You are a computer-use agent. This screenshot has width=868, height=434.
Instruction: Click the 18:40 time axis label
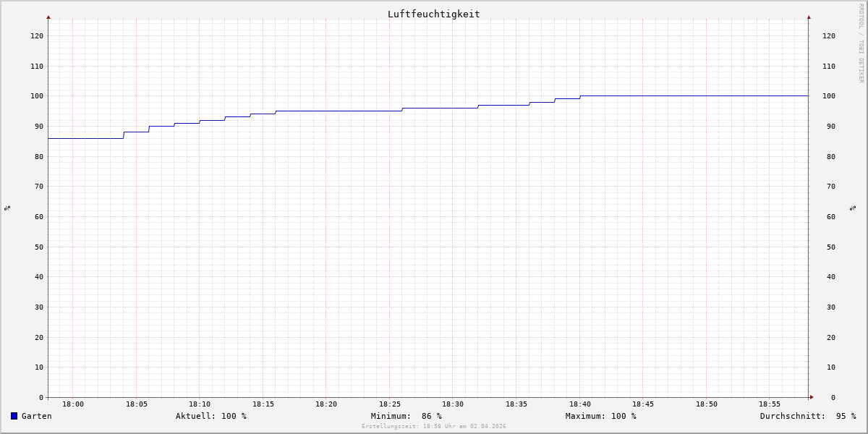click(x=579, y=404)
